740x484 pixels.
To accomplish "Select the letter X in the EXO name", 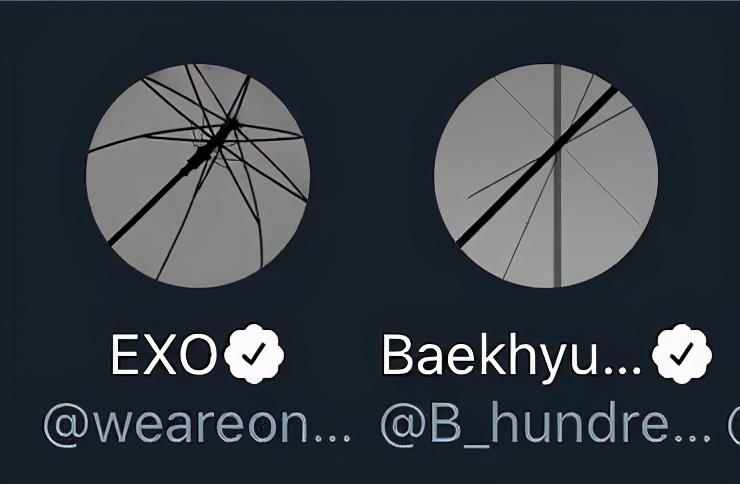I will (163, 355).
